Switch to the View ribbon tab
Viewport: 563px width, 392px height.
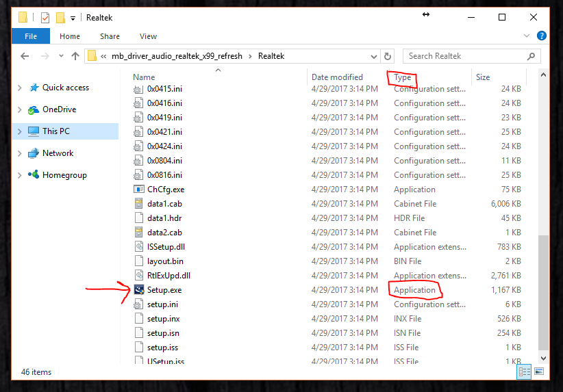coord(148,36)
